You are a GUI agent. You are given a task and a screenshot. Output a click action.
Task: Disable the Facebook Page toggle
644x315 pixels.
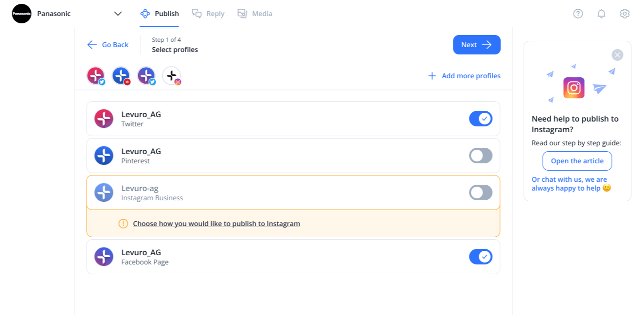tap(481, 257)
